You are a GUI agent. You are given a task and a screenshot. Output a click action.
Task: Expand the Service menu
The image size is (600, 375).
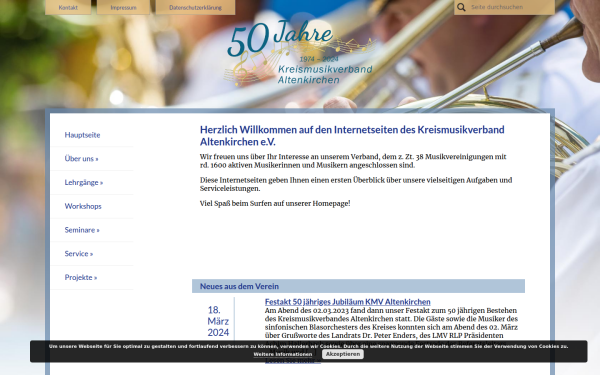tap(79, 253)
